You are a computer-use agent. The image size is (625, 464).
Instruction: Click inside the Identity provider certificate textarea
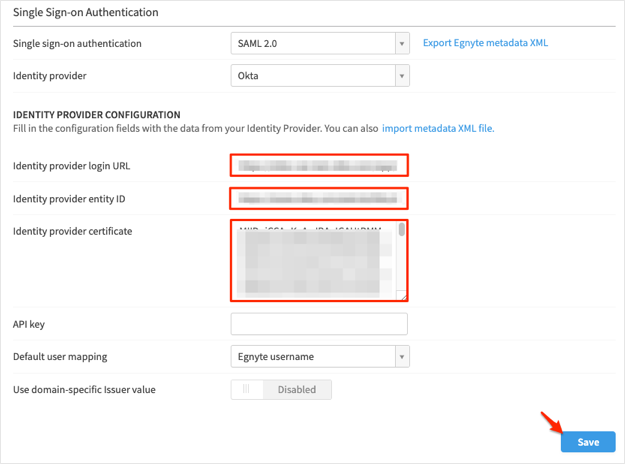312,260
